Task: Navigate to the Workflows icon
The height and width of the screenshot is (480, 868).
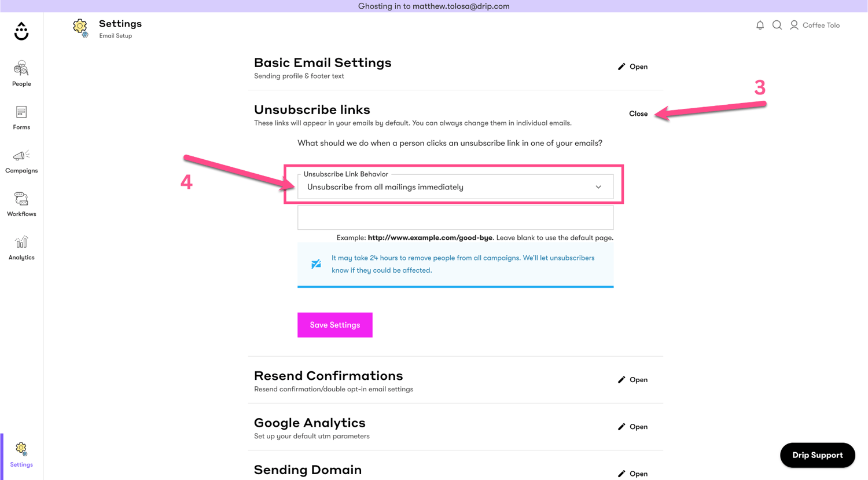Action: (21, 199)
